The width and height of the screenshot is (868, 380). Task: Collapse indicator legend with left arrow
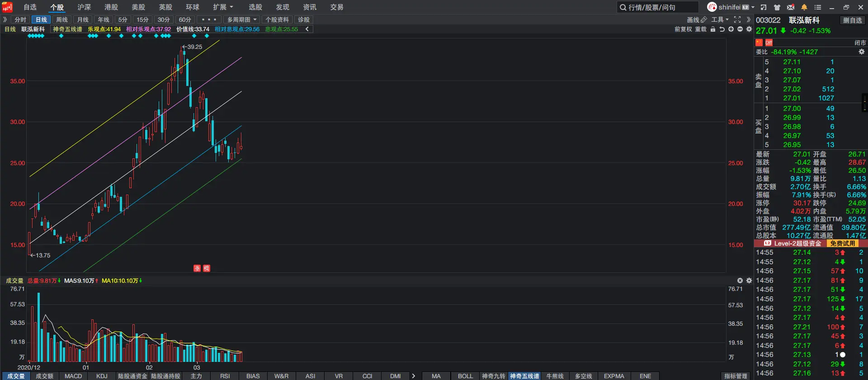pyautogui.click(x=307, y=29)
